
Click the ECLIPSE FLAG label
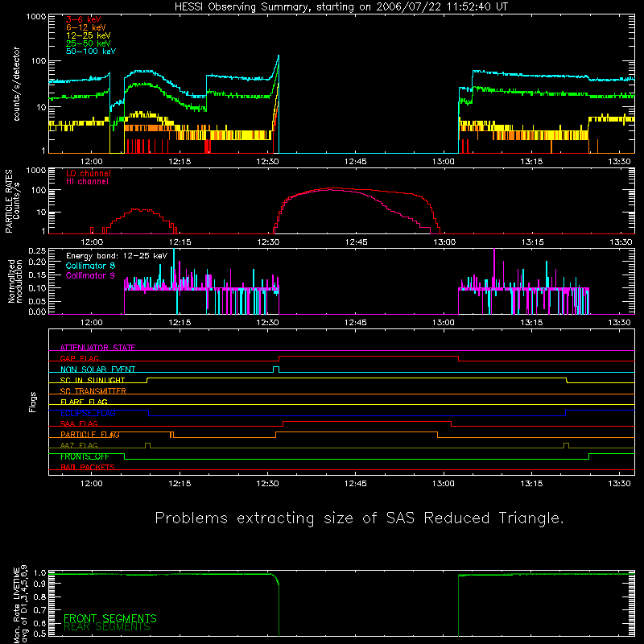click(x=88, y=413)
